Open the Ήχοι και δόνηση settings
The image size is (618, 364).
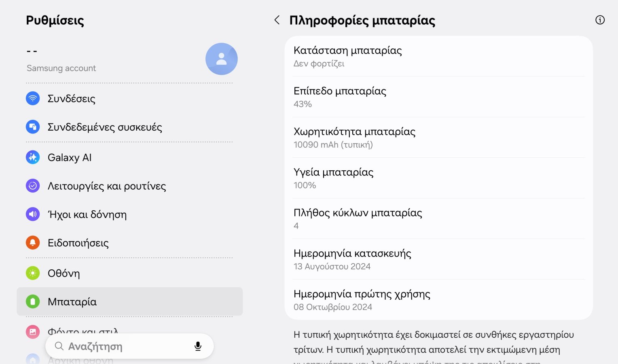click(129, 214)
